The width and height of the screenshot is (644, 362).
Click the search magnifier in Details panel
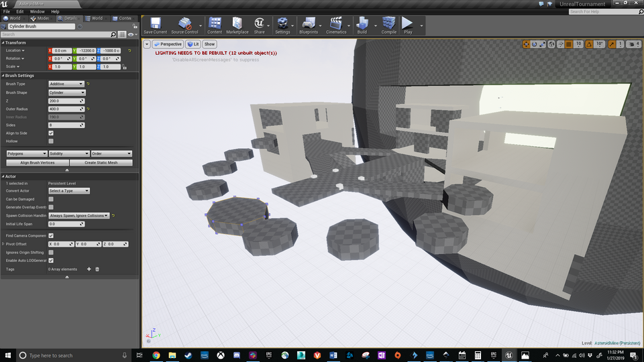pos(113,34)
